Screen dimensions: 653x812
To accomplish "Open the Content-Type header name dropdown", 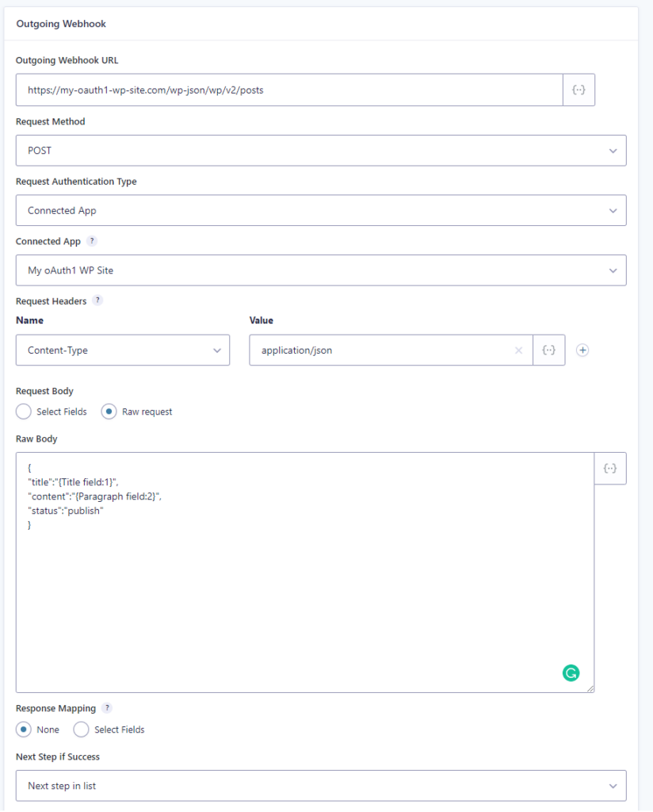I will click(x=123, y=350).
